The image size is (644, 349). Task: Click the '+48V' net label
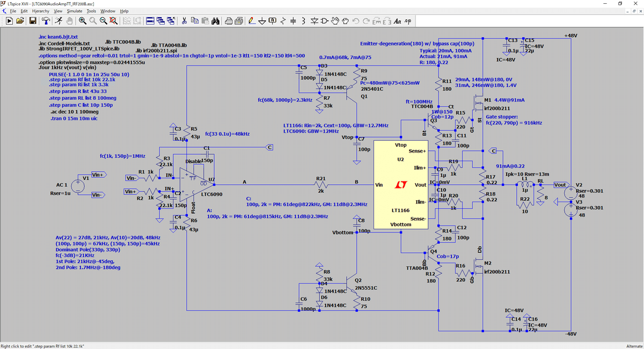click(x=571, y=35)
